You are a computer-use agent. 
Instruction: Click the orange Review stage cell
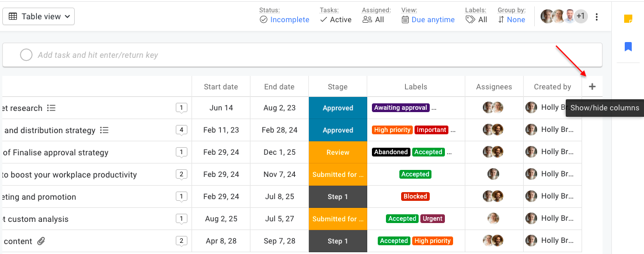pos(337,152)
